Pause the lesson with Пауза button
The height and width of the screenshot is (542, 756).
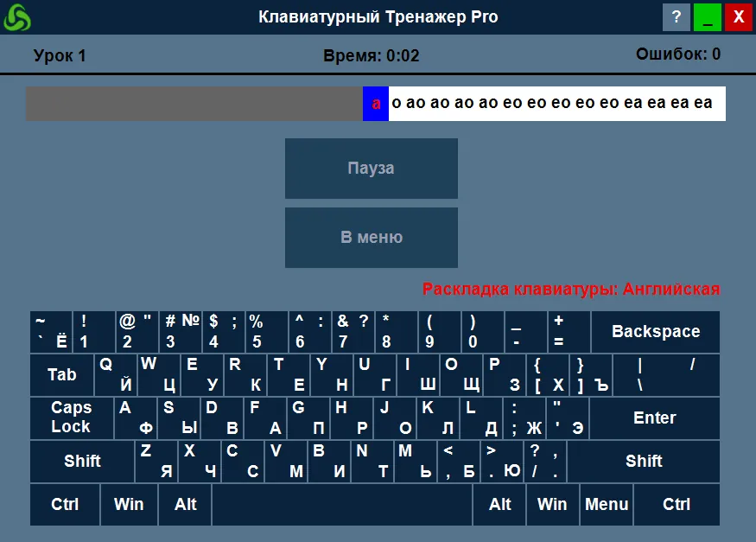coord(372,169)
